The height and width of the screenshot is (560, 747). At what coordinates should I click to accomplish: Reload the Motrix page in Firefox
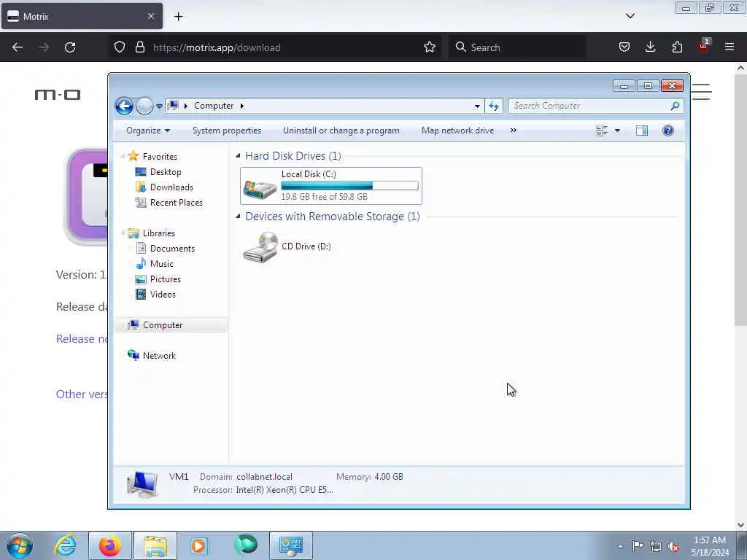click(70, 47)
